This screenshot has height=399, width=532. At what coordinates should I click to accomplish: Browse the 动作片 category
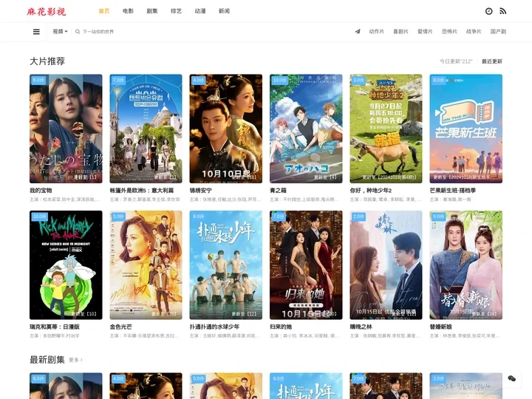pos(377,32)
